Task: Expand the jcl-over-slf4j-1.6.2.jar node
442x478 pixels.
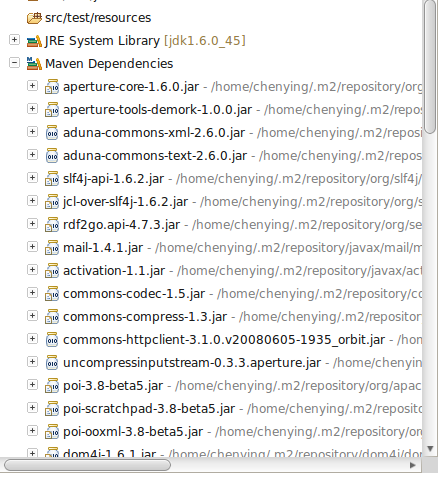Action: pos(32,201)
